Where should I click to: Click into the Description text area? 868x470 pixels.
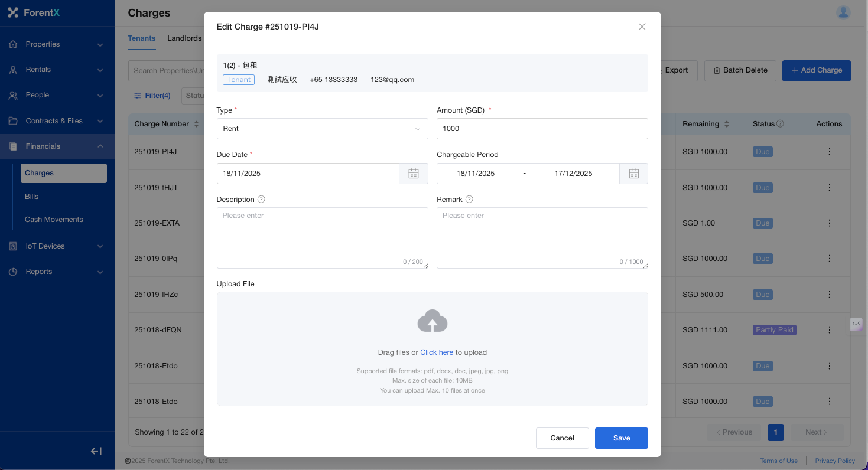tap(322, 237)
